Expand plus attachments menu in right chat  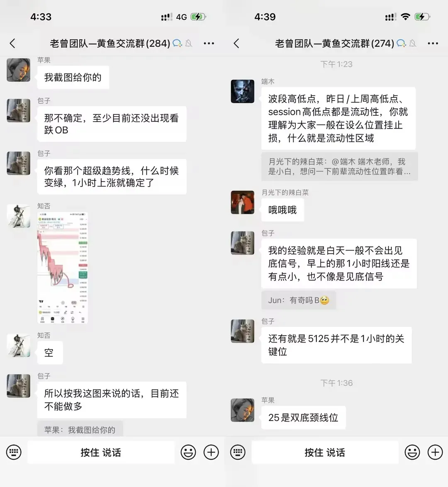[x=435, y=452]
